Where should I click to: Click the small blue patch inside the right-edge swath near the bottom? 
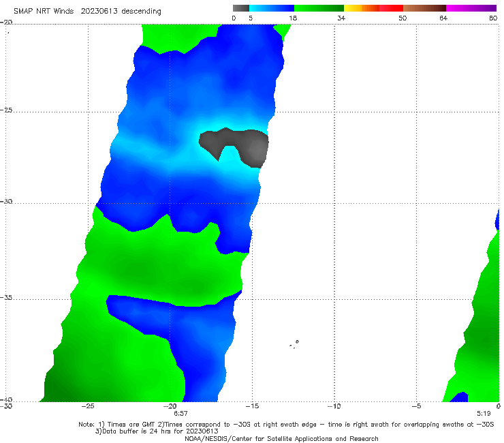[460, 397]
